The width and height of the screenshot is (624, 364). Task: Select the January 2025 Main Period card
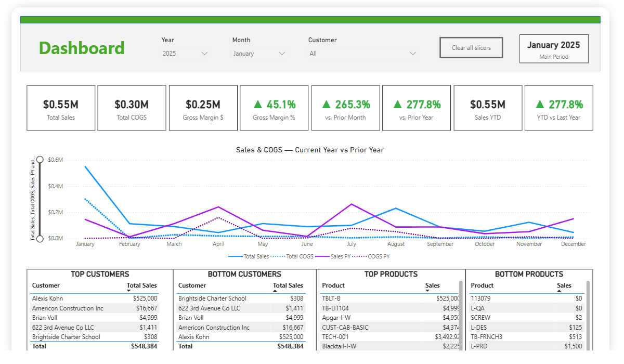554,49
